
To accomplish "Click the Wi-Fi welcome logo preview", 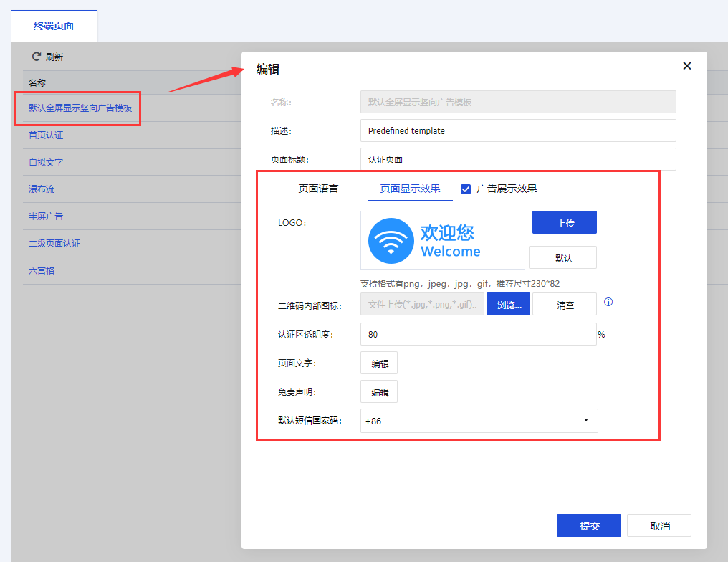I will (x=442, y=240).
